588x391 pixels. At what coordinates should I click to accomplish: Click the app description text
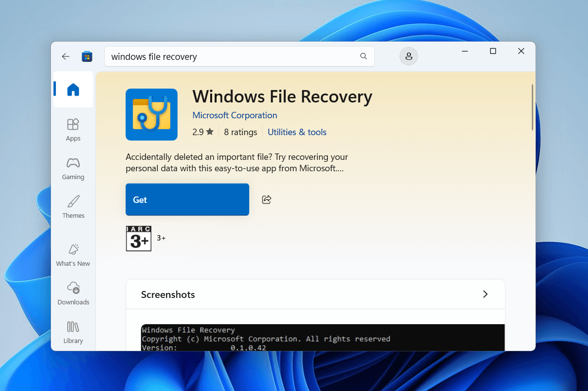236,162
